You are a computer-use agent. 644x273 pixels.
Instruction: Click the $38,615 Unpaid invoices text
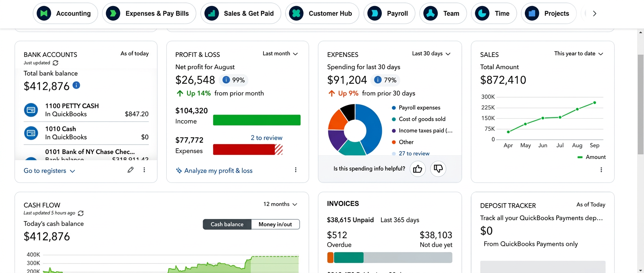coord(350,220)
